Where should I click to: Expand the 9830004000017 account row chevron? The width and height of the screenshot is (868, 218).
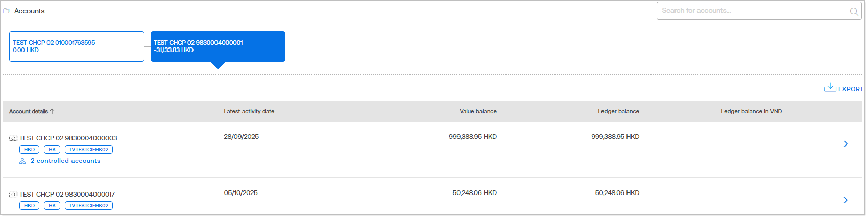pyautogui.click(x=846, y=200)
